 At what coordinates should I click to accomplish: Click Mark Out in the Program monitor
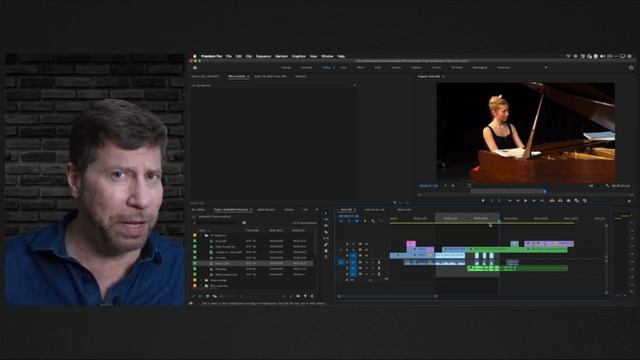pos(499,201)
